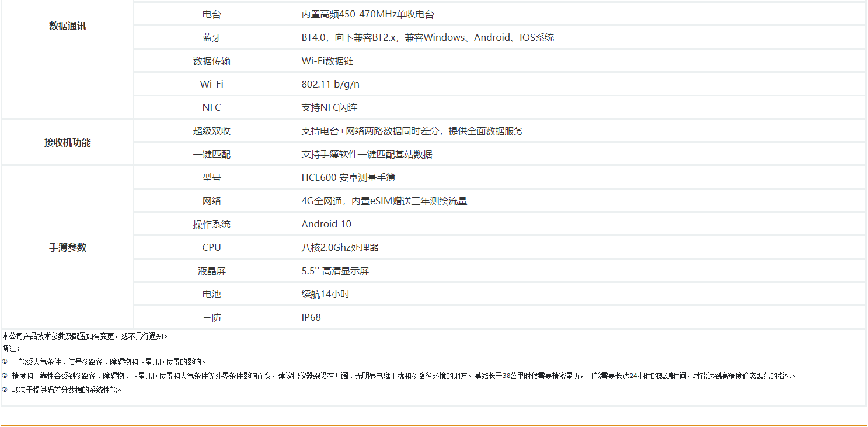Select the 蓝牙 row label
This screenshot has height=427, width=868.
point(211,38)
